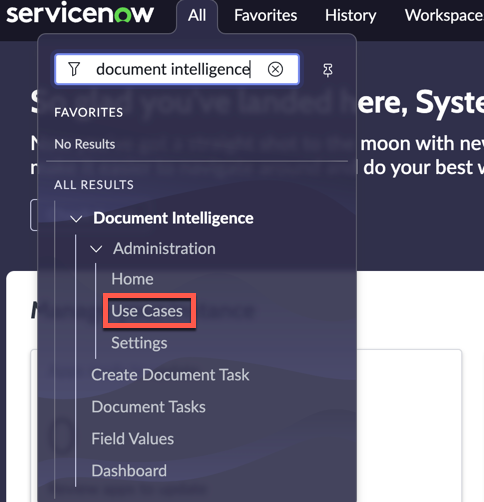Open the Use Cases module
This screenshot has width=484, height=502.
[x=147, y=311]
